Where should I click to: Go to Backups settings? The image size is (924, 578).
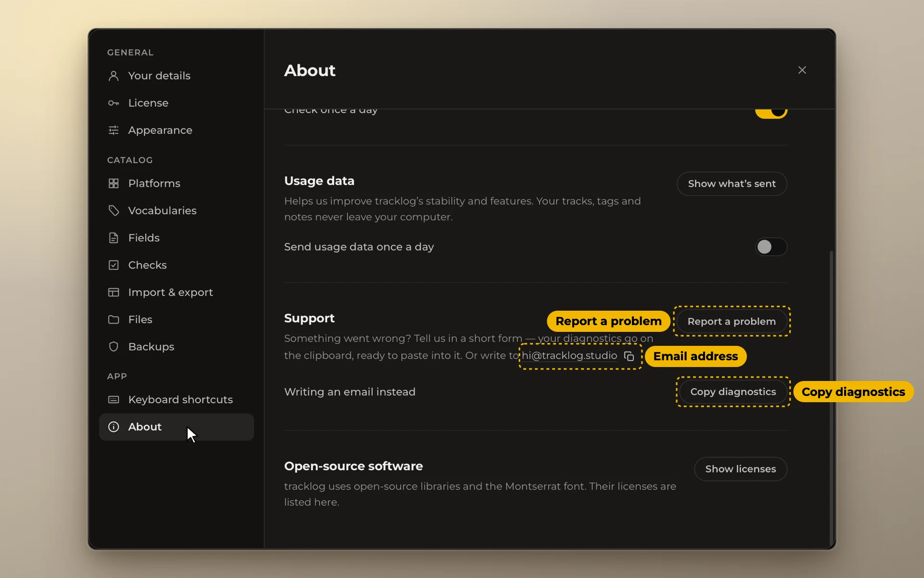(176, 347)
